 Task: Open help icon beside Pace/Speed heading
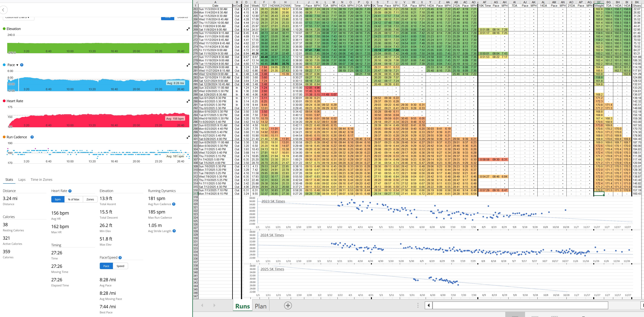tap(120, 258)
